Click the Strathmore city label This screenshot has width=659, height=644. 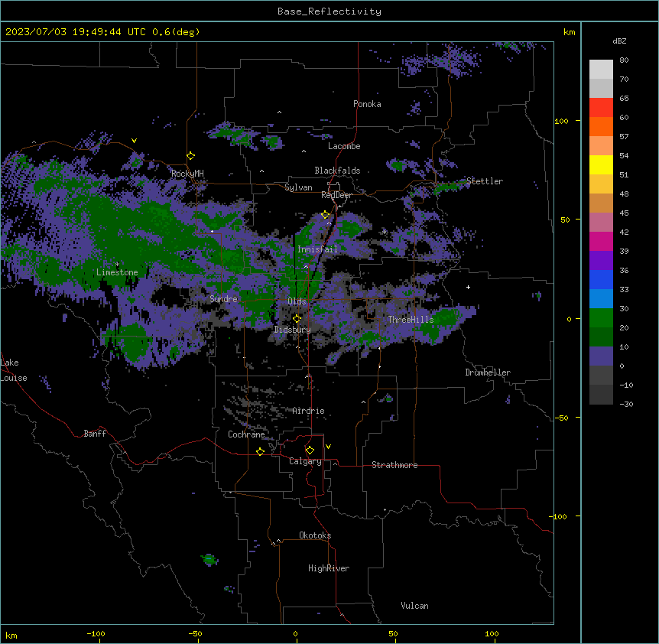click(394, 465)
